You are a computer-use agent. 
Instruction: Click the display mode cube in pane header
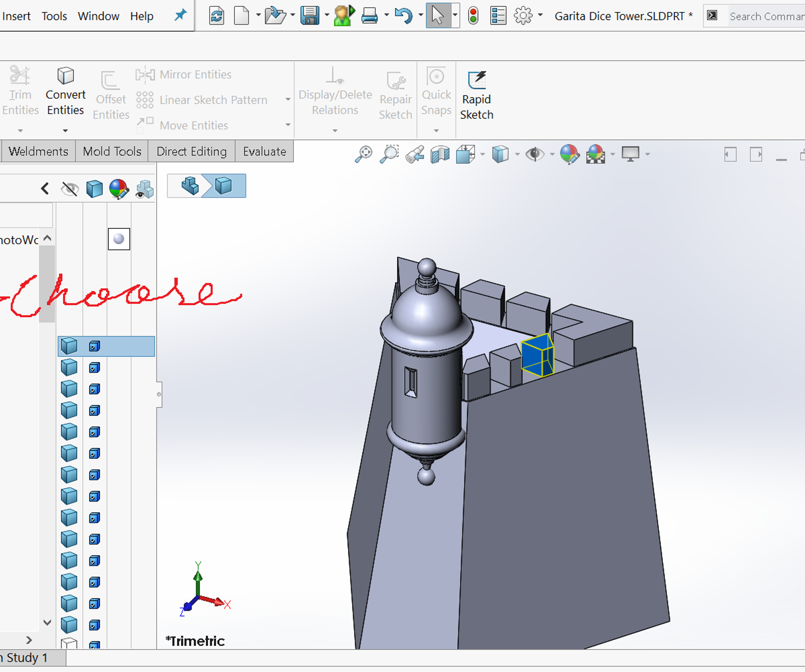click(x=94, y=189)
